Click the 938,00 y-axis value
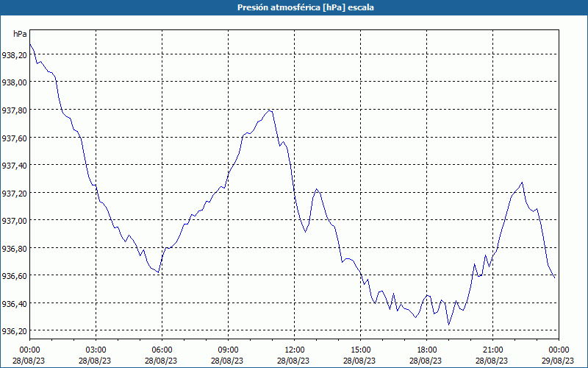The image size is (588, 368). tap(14, 83)
